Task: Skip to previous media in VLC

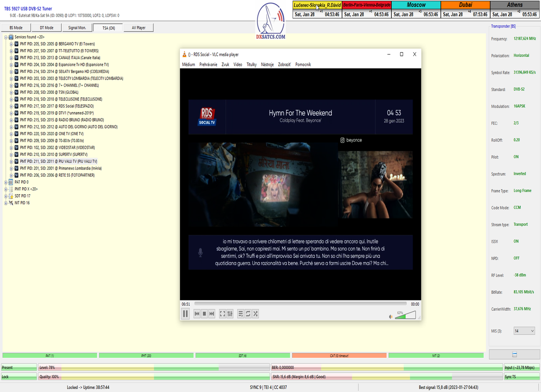Action: [197, 314]
